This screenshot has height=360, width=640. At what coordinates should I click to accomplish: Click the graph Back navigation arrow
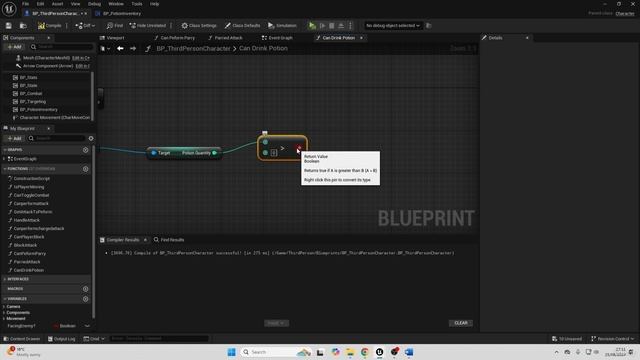point(120,48)
